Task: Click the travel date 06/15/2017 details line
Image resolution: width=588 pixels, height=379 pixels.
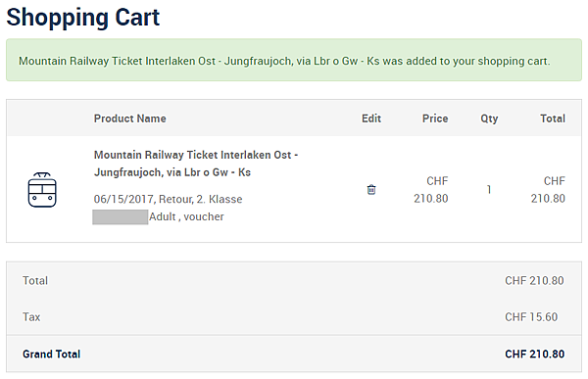Action: (x=168, y=199)
